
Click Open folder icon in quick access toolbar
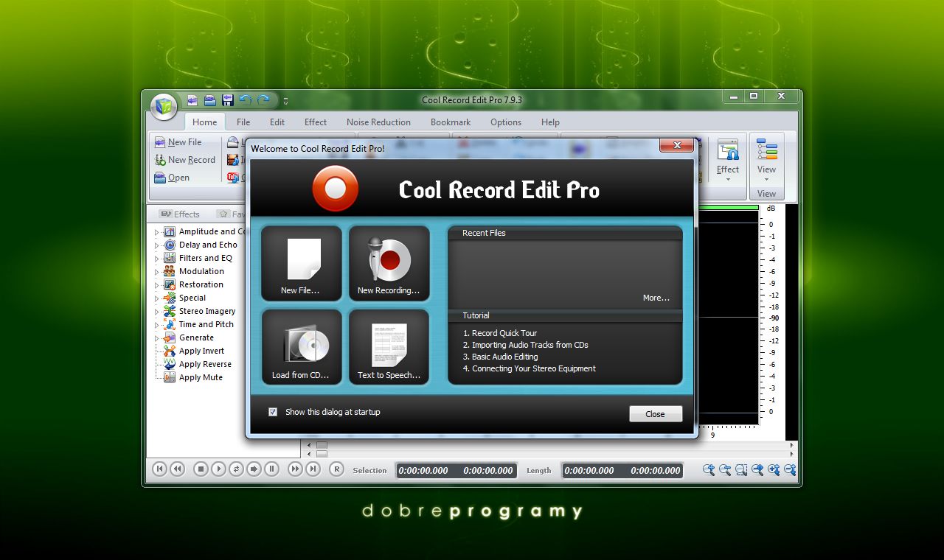(210, 100)
